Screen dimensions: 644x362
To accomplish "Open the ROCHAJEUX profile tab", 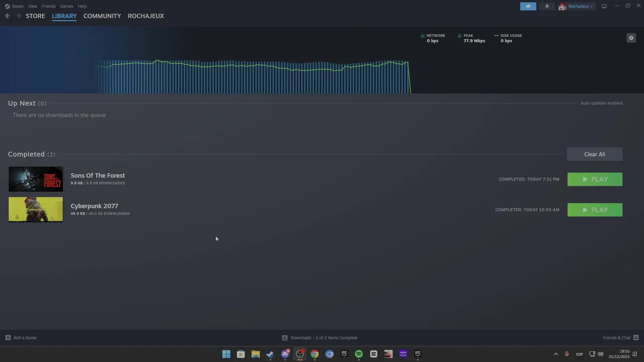I will (x=146, y=16).
